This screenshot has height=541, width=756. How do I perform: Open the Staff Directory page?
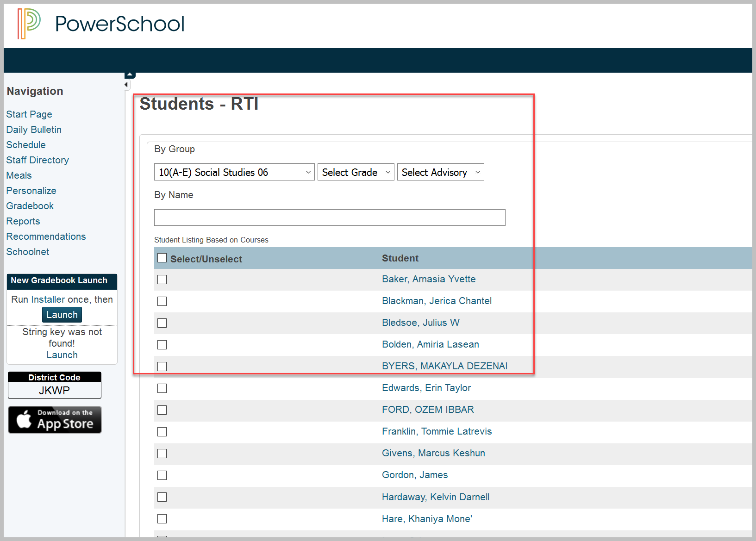tap(37, 160)
